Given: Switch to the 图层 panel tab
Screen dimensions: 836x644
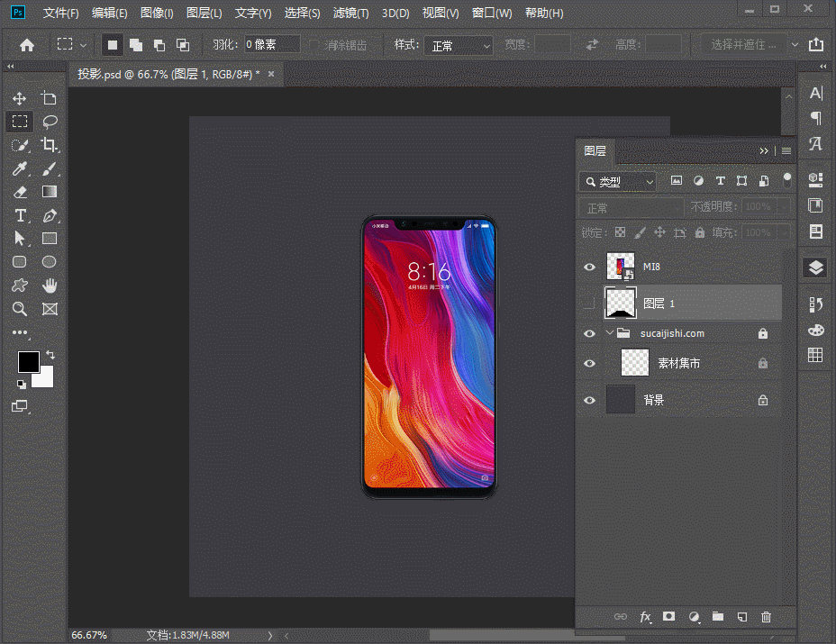Looking at the screenshot, I should pyautogui.click(x=595, y=151).
